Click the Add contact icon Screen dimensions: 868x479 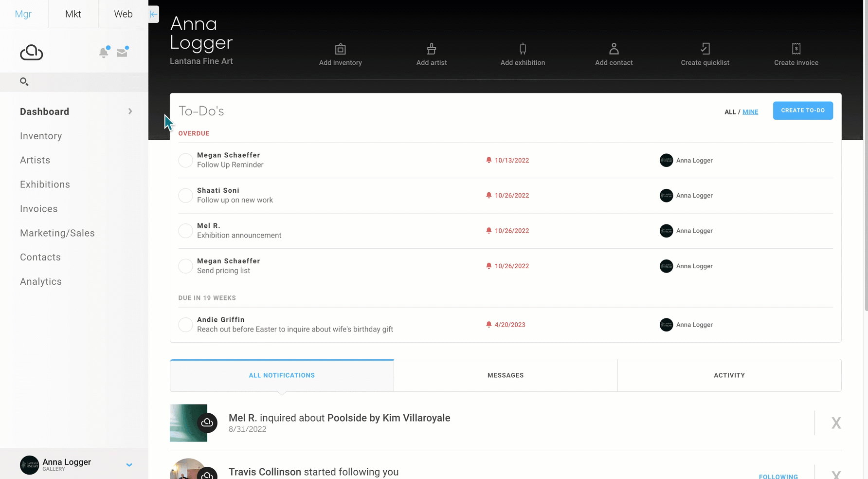point(614,49)
